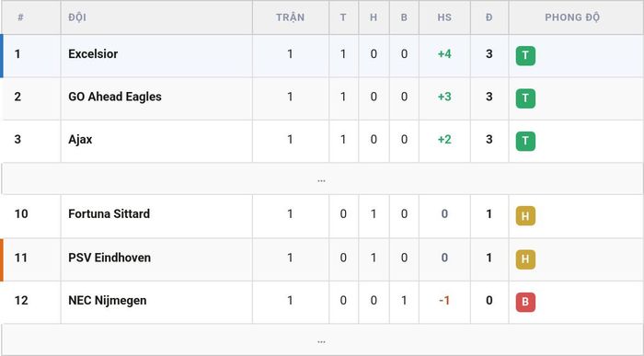
Task: Sort table by the TRẬN column header
Action: (291, 17)
